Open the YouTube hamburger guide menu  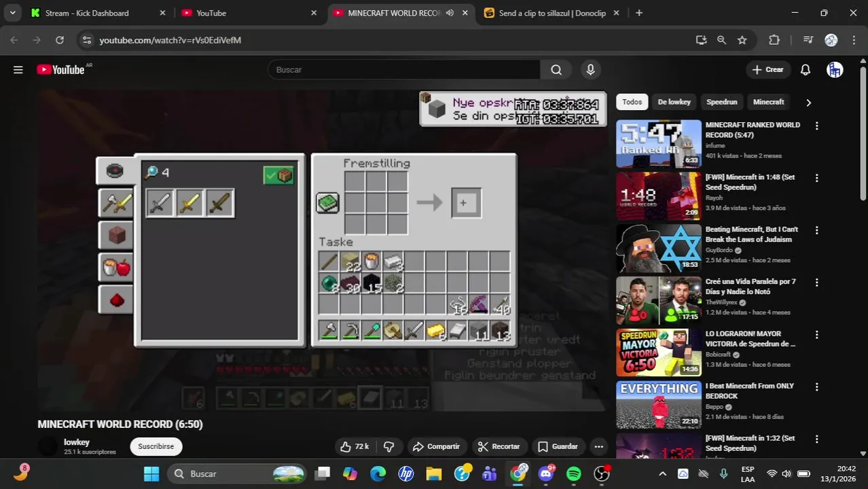18,69
